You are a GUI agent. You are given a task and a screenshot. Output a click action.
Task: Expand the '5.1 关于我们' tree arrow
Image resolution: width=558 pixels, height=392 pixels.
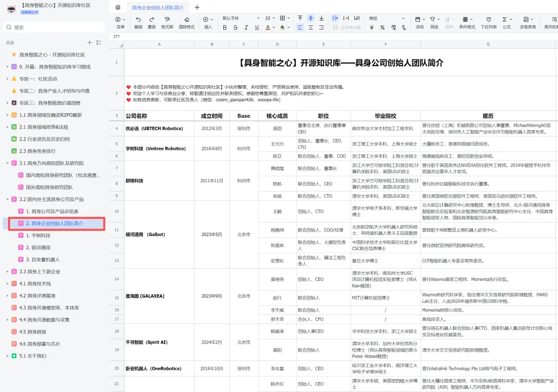[7, 356]
